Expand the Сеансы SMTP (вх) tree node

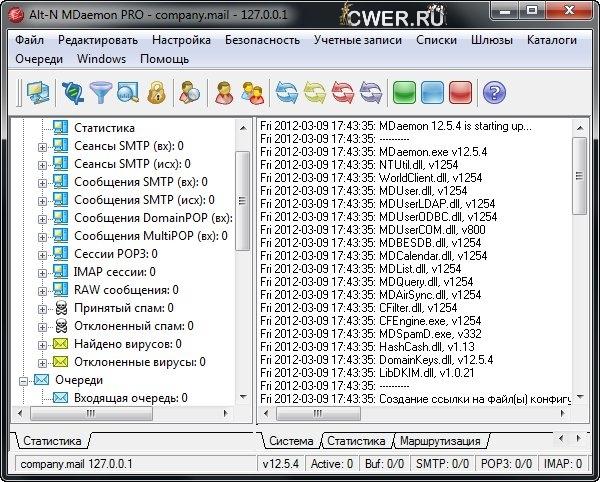(42, 146)
